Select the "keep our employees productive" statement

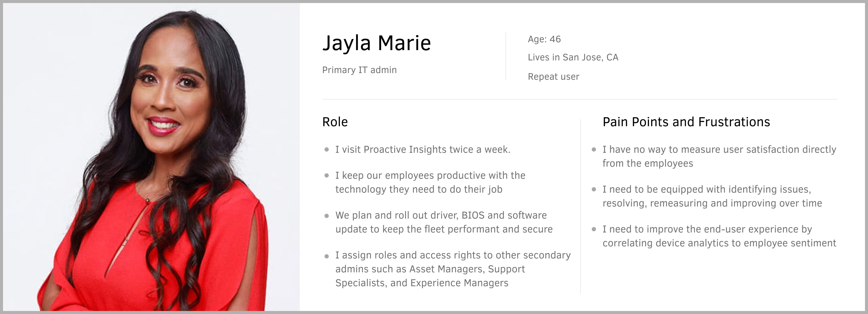430,182
